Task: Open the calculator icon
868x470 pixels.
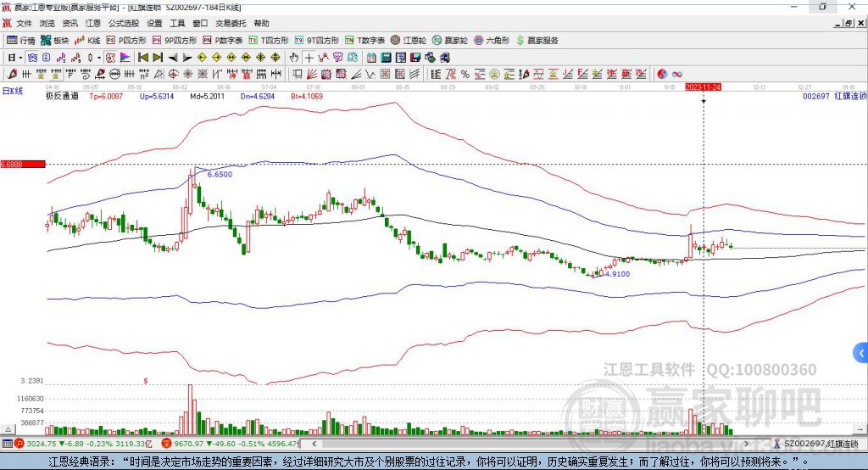Action: (386, 58)
